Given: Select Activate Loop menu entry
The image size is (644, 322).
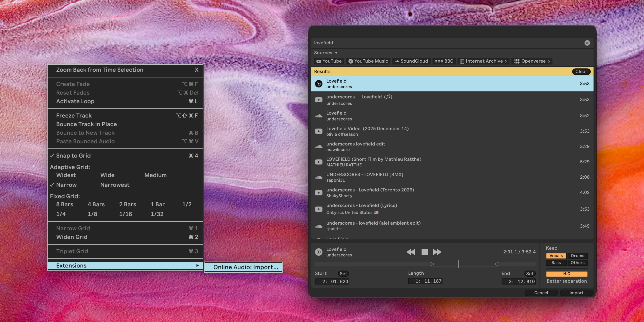Looking at the screenshot, I should (125, 101).
